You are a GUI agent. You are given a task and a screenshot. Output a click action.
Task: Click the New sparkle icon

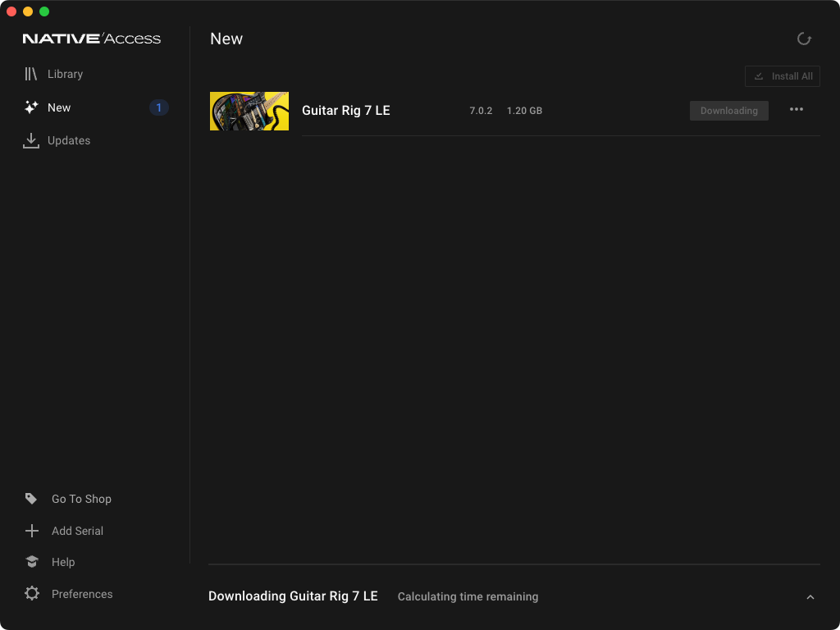point(31,107)
